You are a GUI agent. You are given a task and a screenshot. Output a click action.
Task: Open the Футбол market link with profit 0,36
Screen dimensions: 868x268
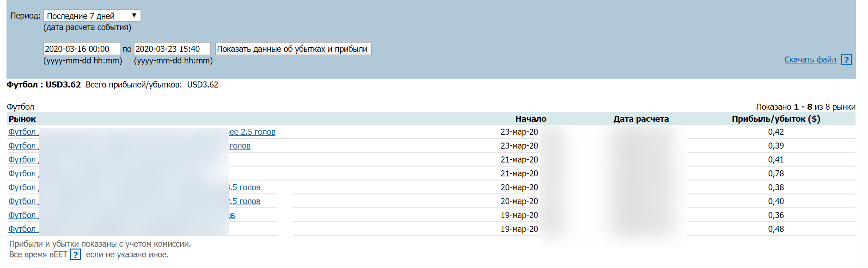22,215
